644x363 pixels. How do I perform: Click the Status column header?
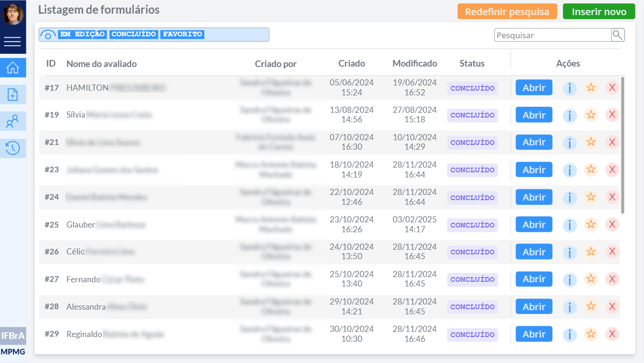472,63
